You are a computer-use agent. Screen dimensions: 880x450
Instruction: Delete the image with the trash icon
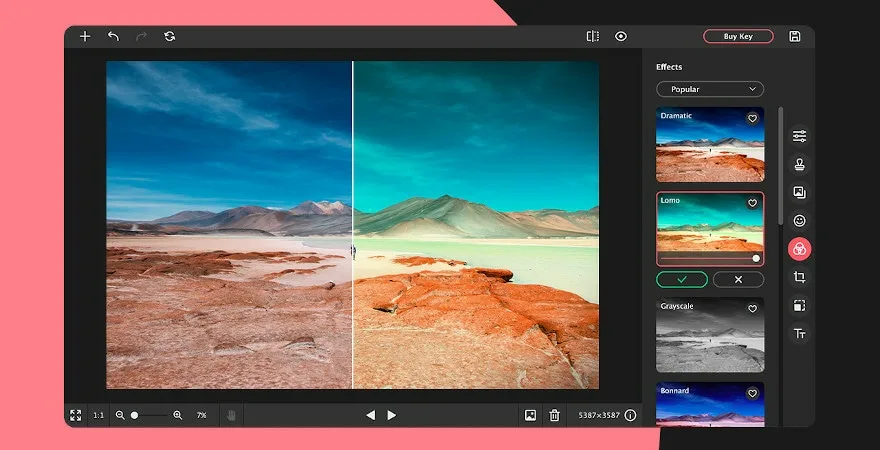[554, 415]
